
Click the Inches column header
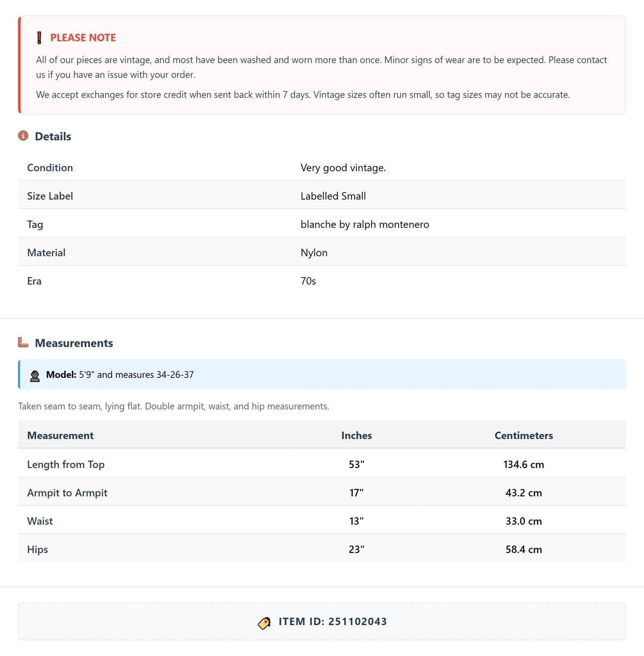click(x=357, y=435)
